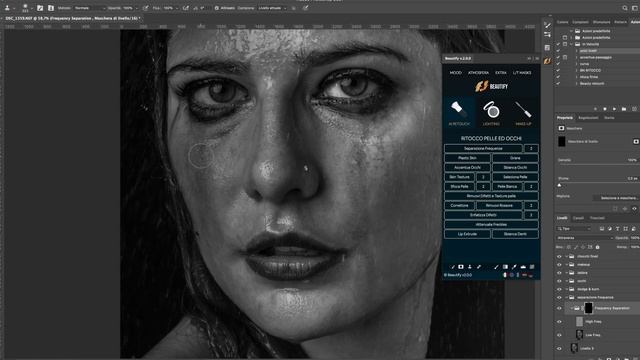This screenshot has height=360, width=640.
Task: Click the Plastic Skin button
Action: (467, 158)
